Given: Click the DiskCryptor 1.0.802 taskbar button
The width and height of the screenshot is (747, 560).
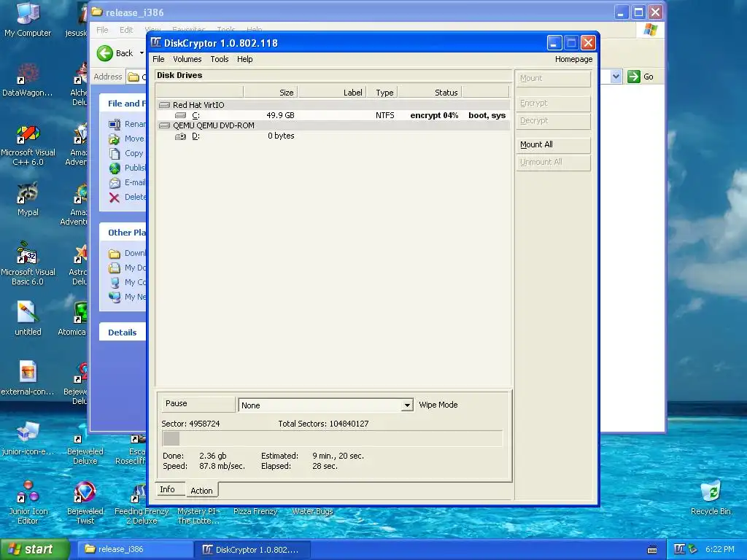Looking at the screenshot, I should 253,550.
